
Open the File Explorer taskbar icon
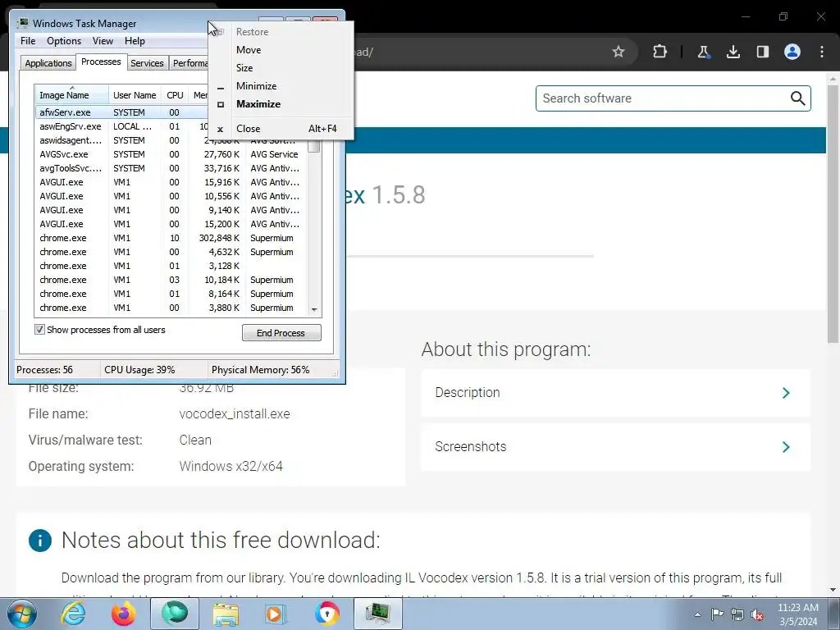tap(226, 614)
